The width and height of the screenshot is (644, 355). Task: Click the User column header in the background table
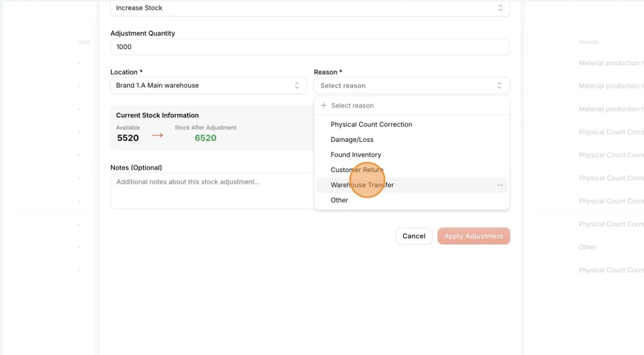tap(84, 42)
